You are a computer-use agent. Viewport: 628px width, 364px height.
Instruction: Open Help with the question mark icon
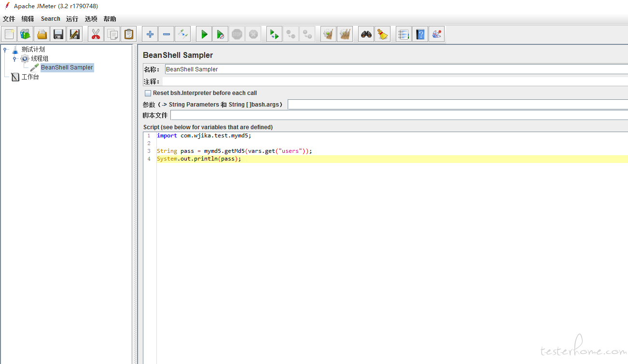[420, 34]
